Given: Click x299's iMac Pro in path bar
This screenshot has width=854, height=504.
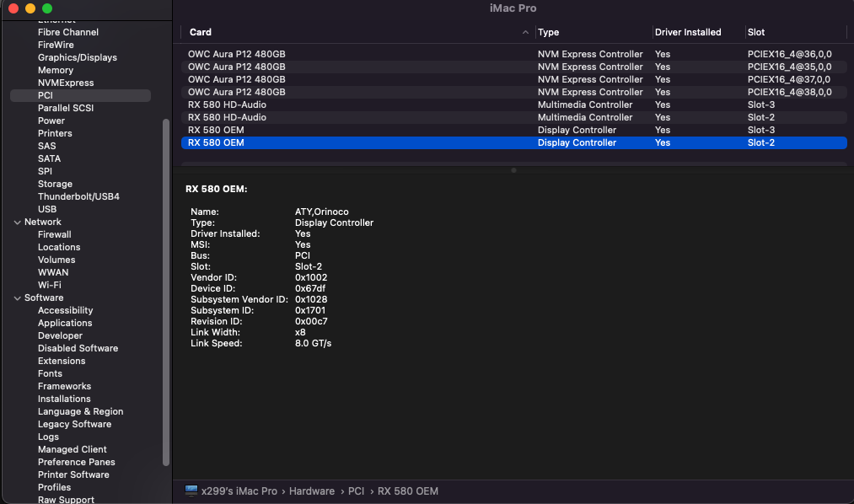Looking at the screenshot, I should (239, 491).
